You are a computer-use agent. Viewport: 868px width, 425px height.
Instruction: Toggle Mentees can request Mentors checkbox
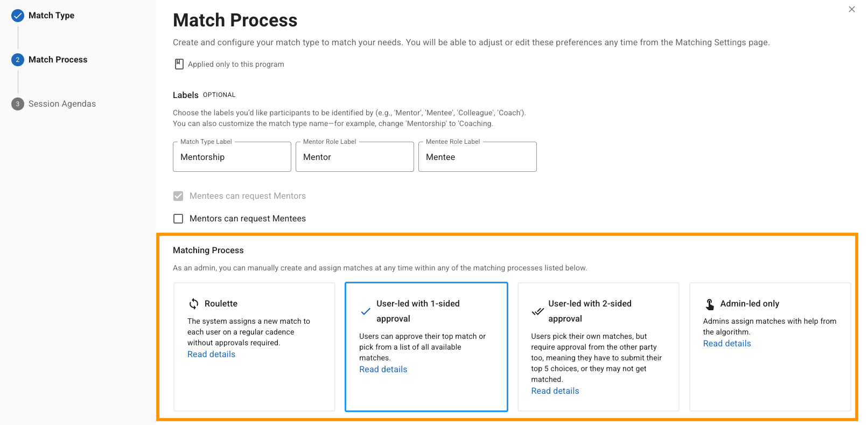pos(178,196)
